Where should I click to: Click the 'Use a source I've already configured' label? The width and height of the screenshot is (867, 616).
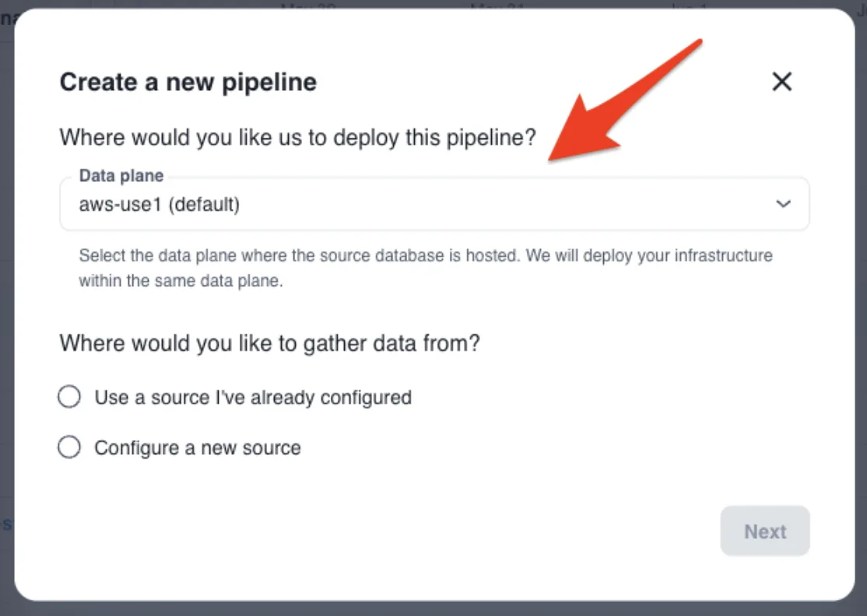click(x=253, y=397)
